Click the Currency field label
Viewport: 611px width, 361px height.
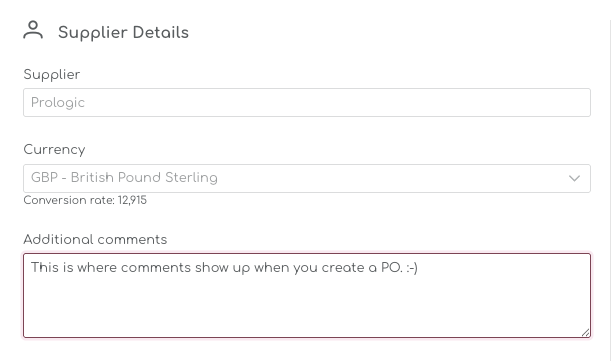[54, 150]
